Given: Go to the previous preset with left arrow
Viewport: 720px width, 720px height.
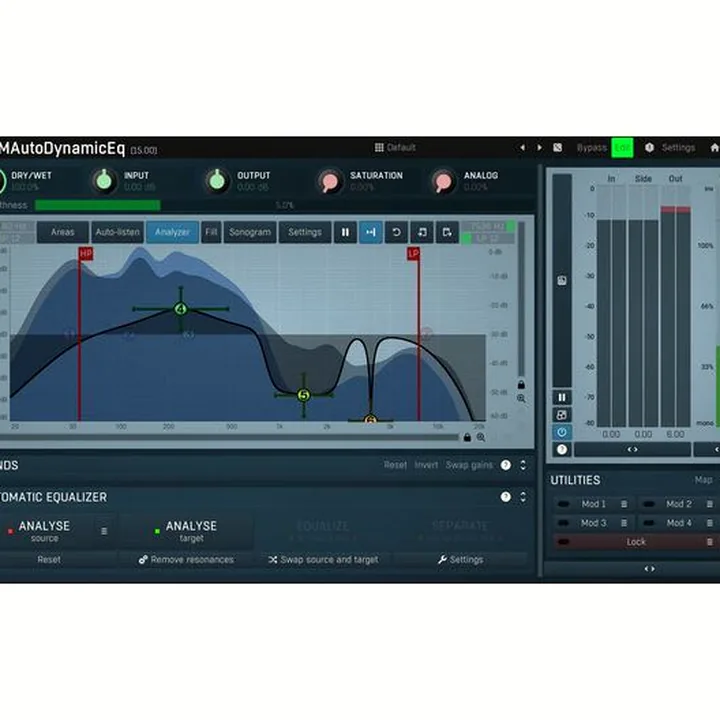Looking at the screenshot, I should 522,147.
